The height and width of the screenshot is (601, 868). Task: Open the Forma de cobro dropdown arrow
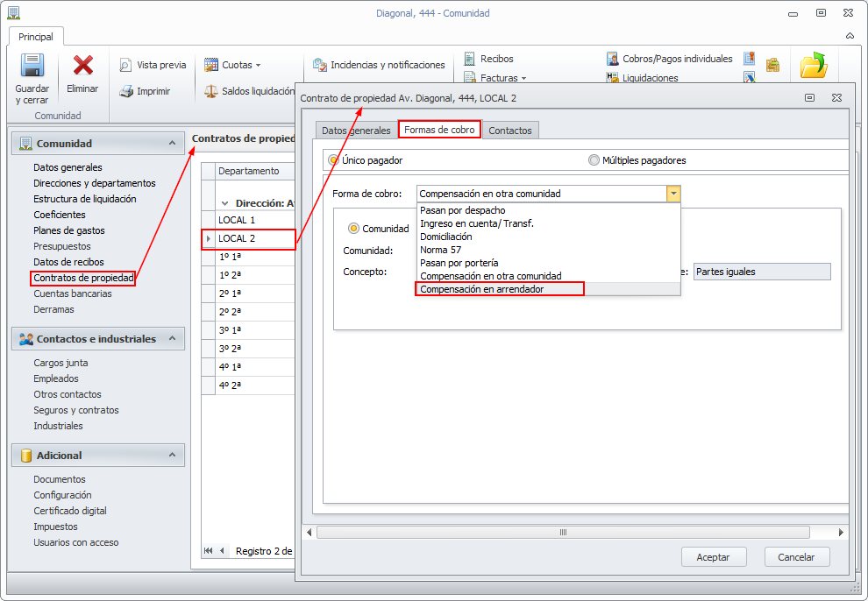click(x=673, y=194)
